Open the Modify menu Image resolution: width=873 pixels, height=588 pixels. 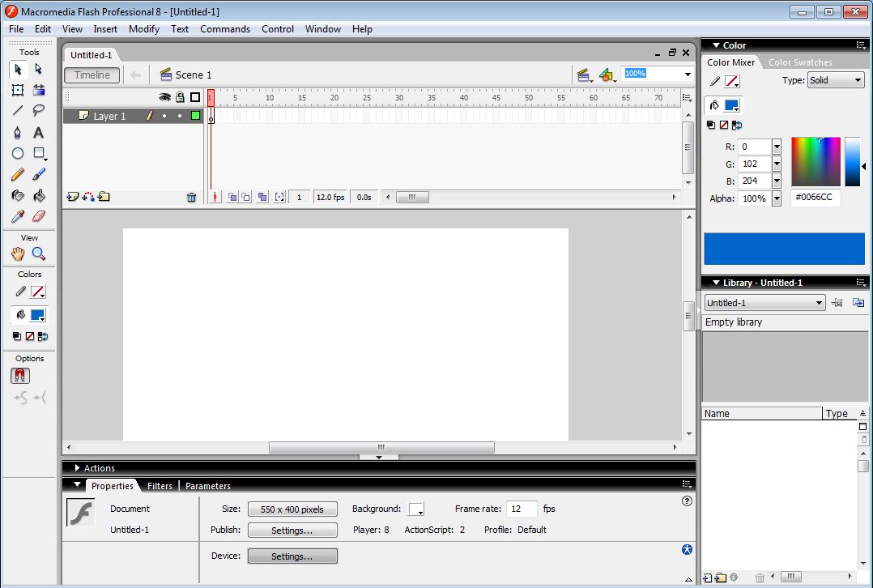click(x=144, y=29)
